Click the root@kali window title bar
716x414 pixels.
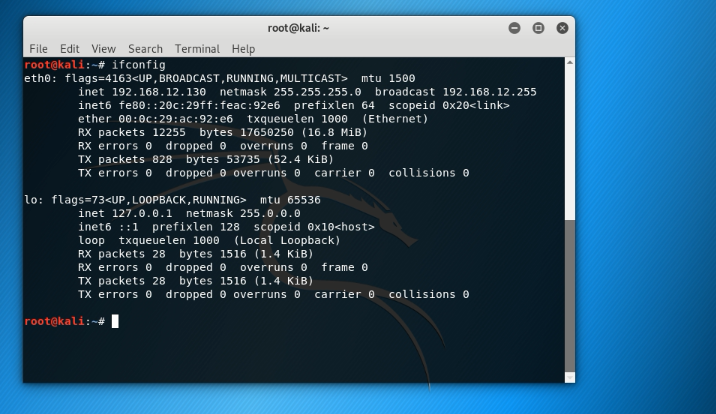[298, 28]
